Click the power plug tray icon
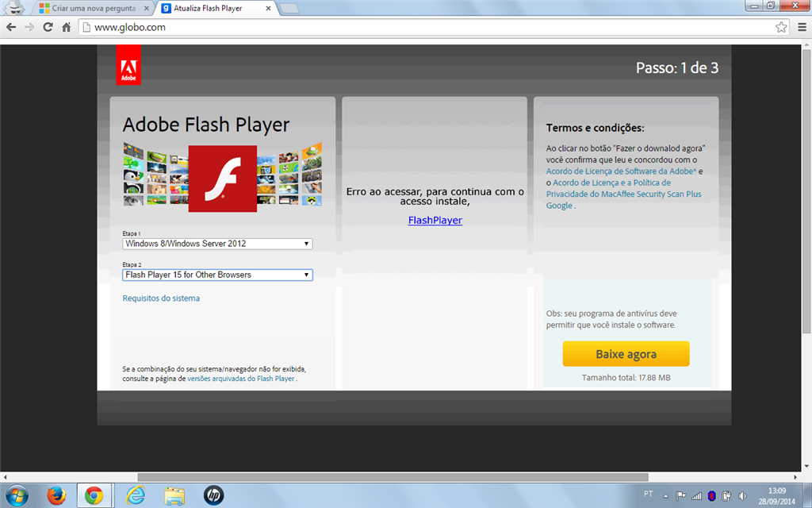The width and height of the screenshot is (812, 508). click(x=726, y=496)
